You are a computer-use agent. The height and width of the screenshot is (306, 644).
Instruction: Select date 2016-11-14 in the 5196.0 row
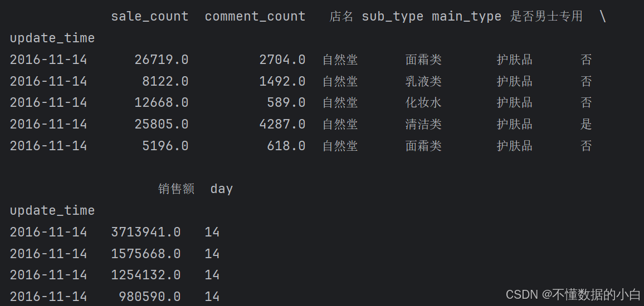click(48, 146)
